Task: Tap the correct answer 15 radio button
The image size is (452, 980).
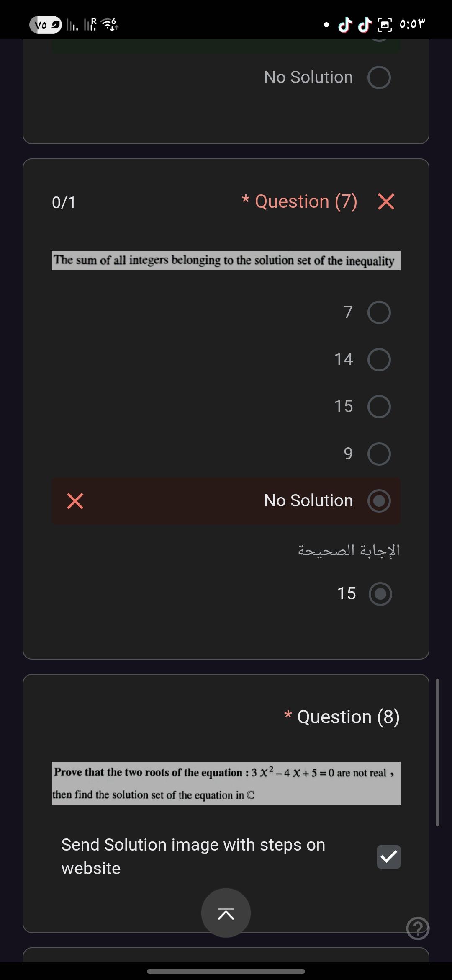Action: pos(380,594)
